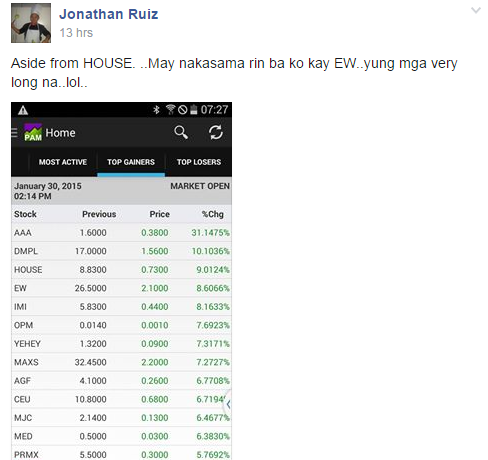Tap the refresh arrows icon
This screenshot has width=488, height=460.
point(216,132)
